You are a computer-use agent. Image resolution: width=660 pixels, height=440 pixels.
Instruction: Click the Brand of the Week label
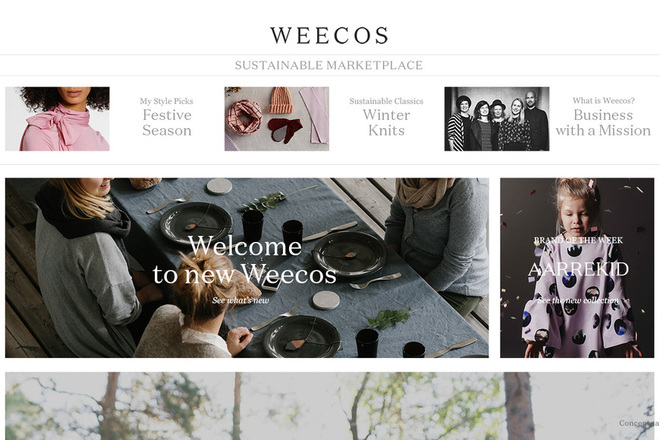point(578,240)
